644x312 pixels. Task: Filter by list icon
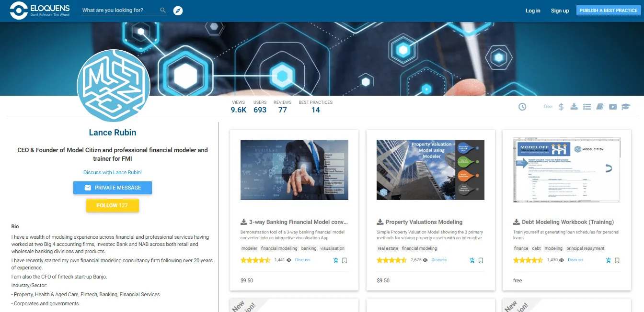587,107
